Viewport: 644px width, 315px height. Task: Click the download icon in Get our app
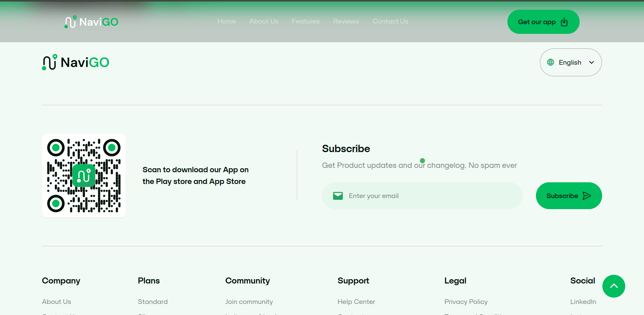coord(565,22)
